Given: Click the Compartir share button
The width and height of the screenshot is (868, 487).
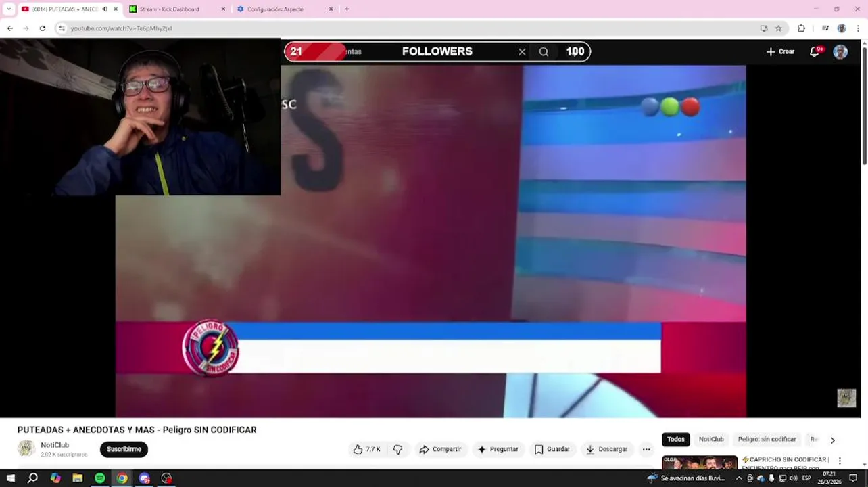Looking at the screenshot, I should (x=440, y=449).
